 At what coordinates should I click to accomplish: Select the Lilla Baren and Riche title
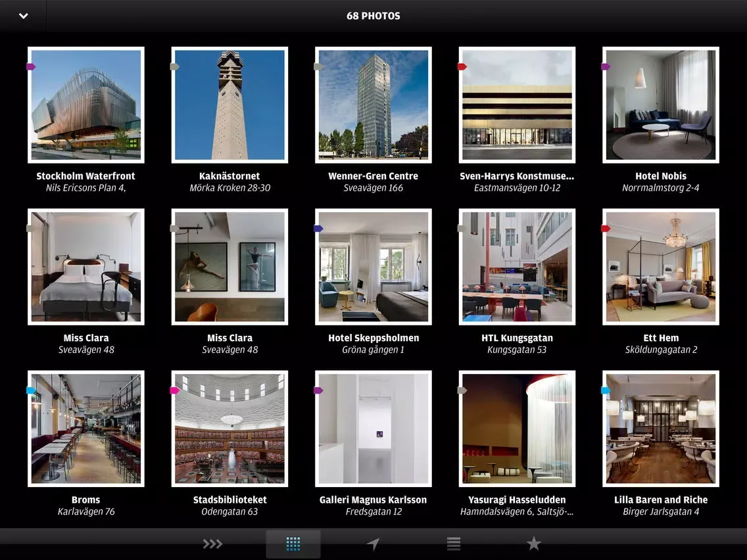click(661, 500)
